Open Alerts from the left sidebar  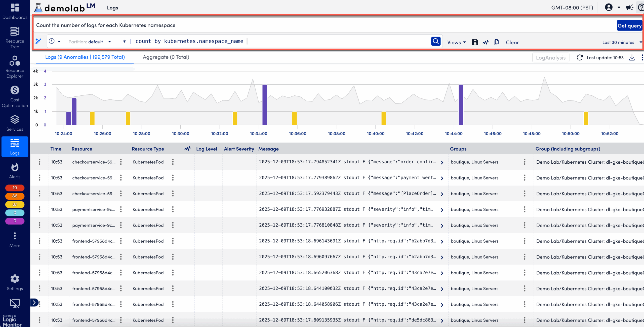(15, 170)
